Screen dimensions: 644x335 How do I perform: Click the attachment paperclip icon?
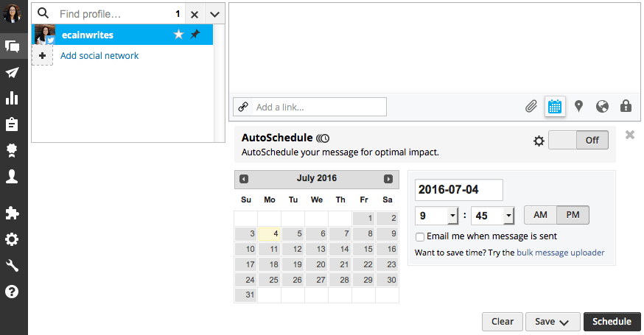pos(531,107)
